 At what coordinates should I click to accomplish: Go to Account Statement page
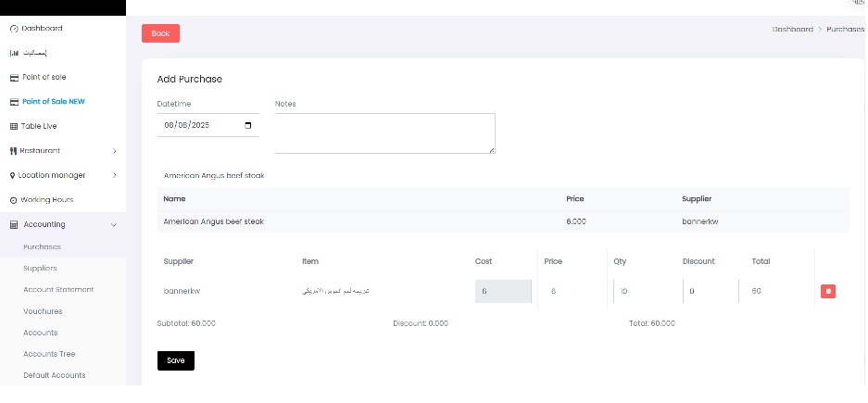pyautogui.click(x=58, y=289)
